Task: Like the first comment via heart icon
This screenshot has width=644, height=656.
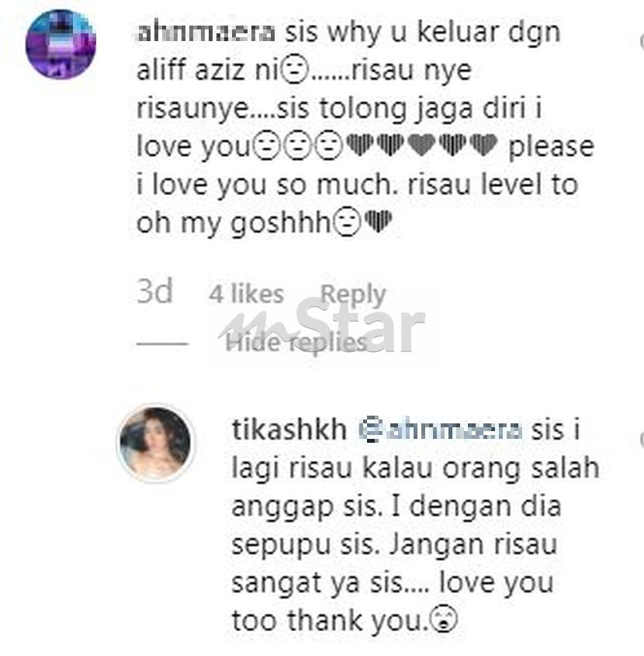Action: 642,42
